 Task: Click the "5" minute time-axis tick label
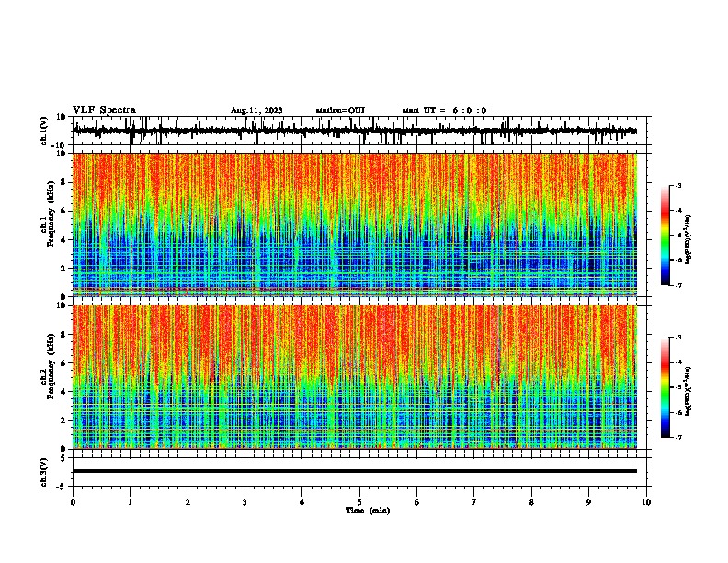[x=359, y=502]
